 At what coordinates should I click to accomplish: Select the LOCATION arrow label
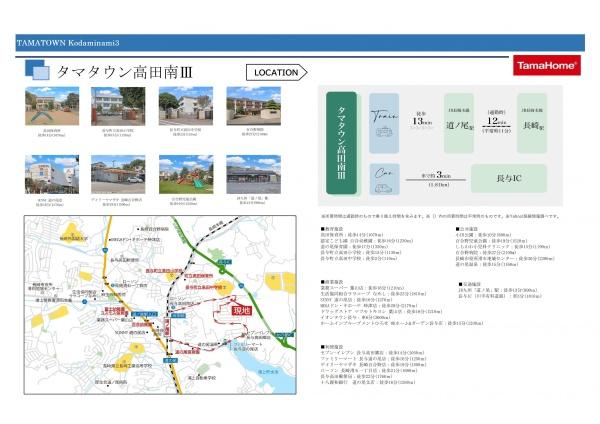[x=276, y=72]
